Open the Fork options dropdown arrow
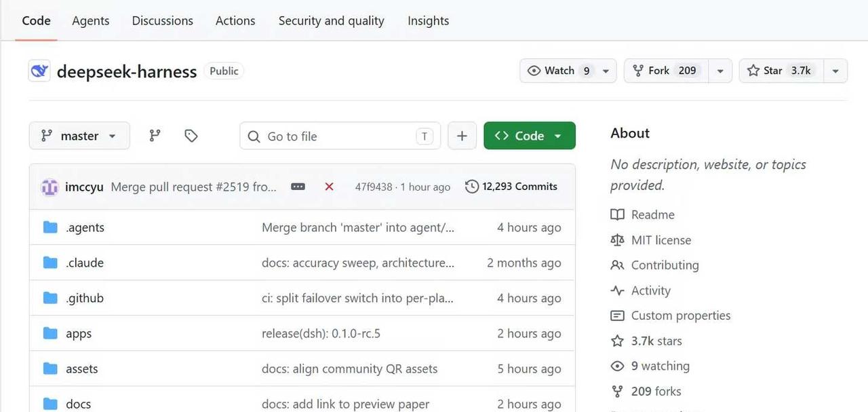Screen dimensions: 868x412 point(720,71)
